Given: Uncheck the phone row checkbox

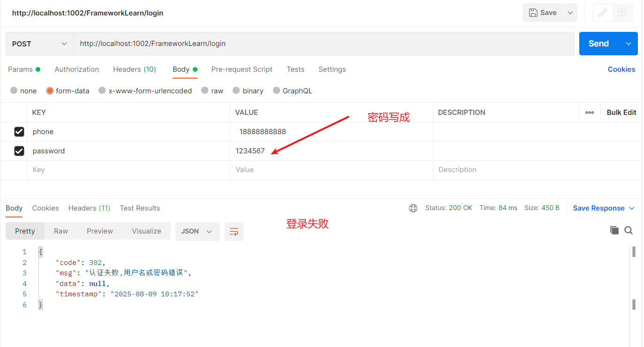Looking at the screenshot, I should (x=19, y=132).
